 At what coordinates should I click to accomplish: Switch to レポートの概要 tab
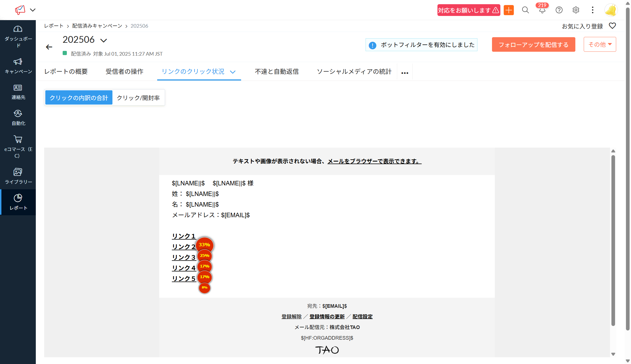point(66,72)
